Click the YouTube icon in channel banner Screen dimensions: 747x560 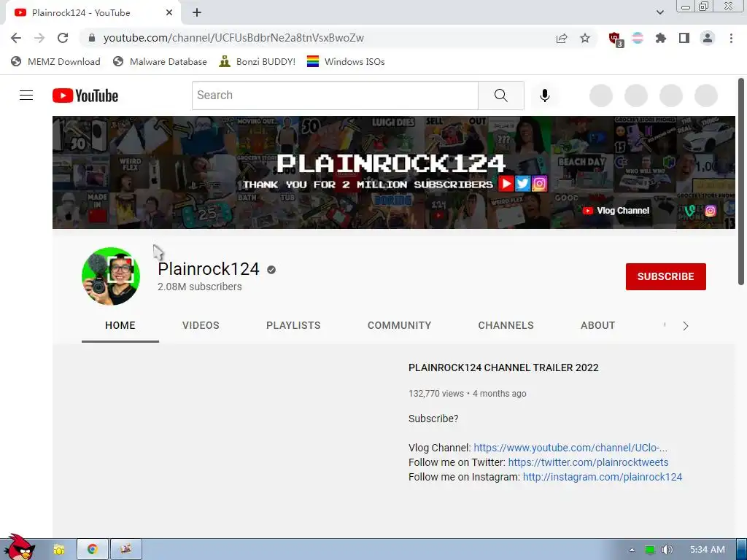click(x=506, y=183)
